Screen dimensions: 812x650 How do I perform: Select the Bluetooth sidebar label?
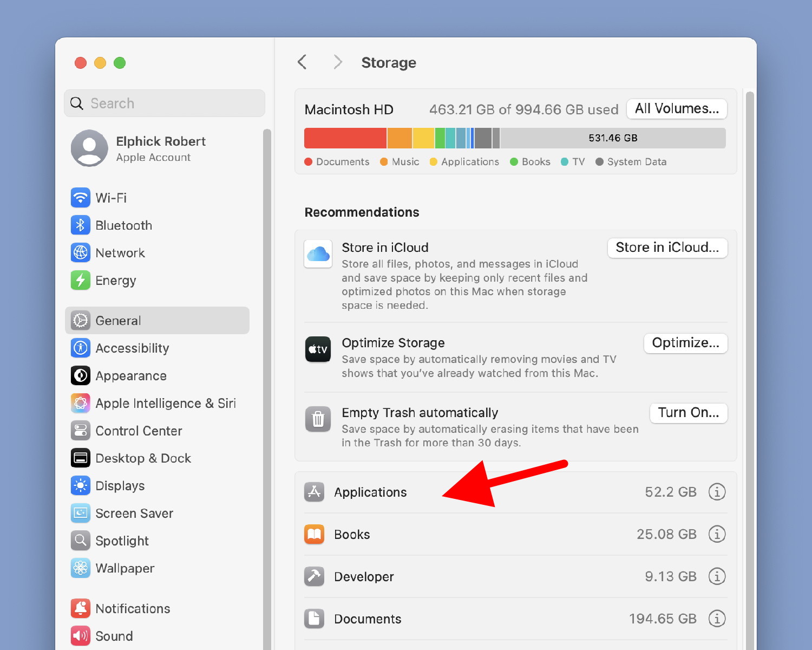[124, 225]
